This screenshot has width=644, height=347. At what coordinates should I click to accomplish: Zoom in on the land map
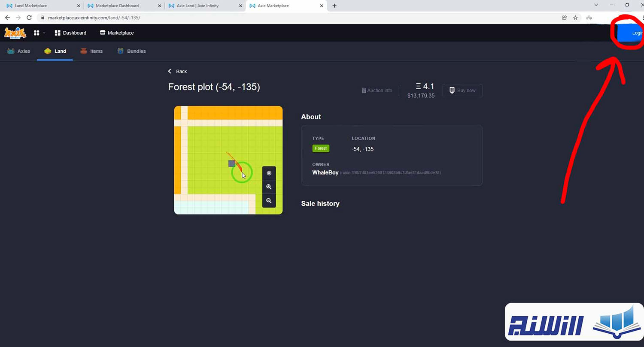click(269, 187)
